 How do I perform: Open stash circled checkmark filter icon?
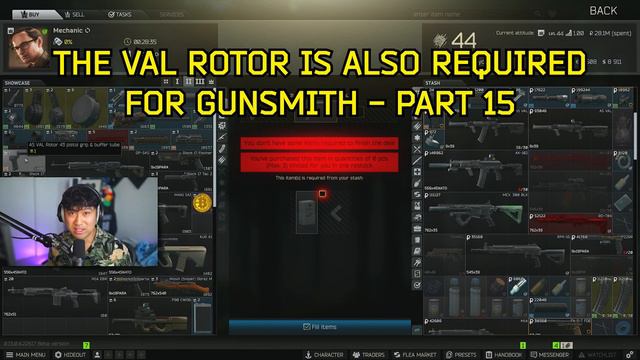[x=417, y=285]
